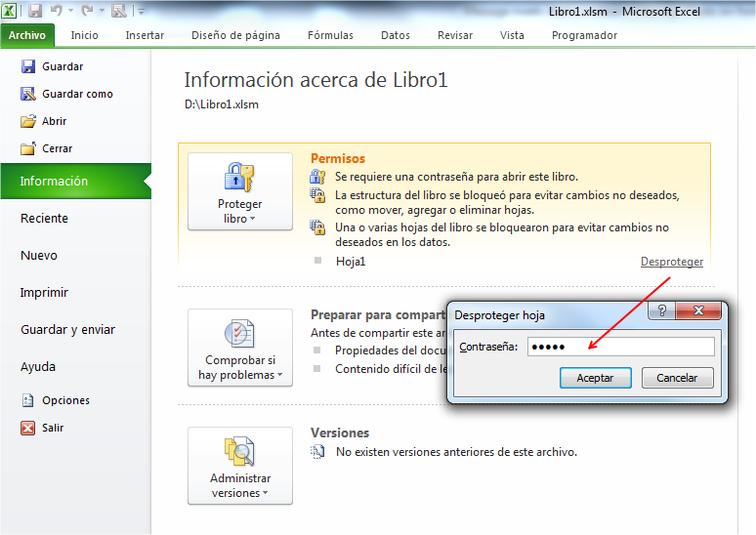Click the Excel application icon in title bar

[9, 10]
